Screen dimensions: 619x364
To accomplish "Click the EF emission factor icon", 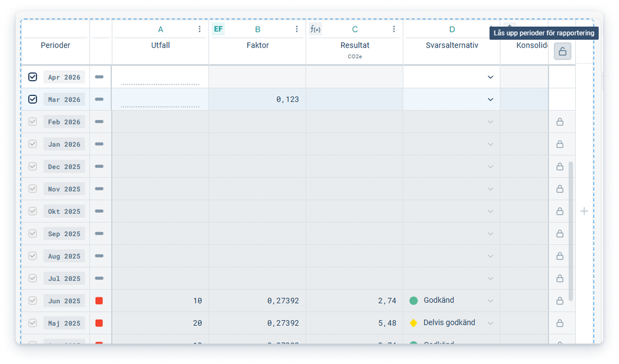I will click(x=218, y=29).
